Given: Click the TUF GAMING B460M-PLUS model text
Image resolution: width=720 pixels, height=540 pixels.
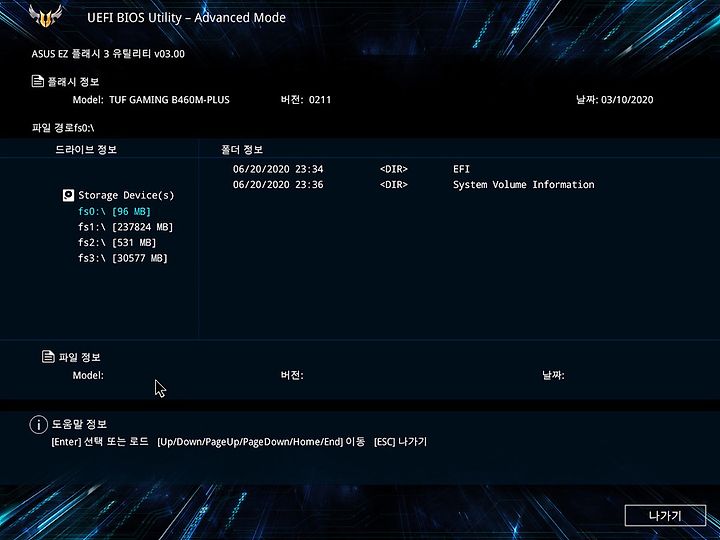Looking at the screenshot, I should 169,100.
